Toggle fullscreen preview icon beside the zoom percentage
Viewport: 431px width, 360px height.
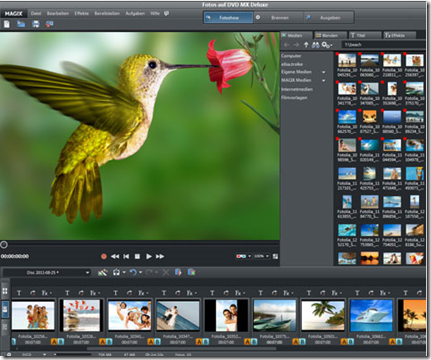275,256
